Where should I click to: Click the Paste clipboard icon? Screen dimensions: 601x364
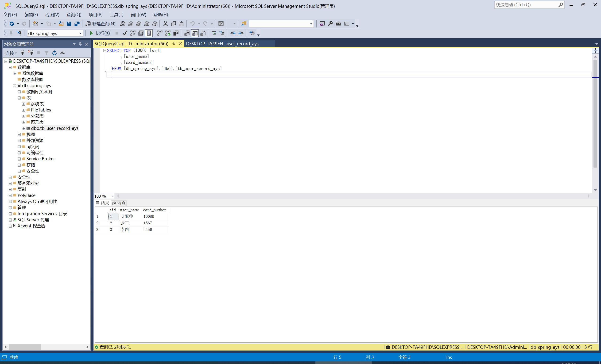coord(181,24)
